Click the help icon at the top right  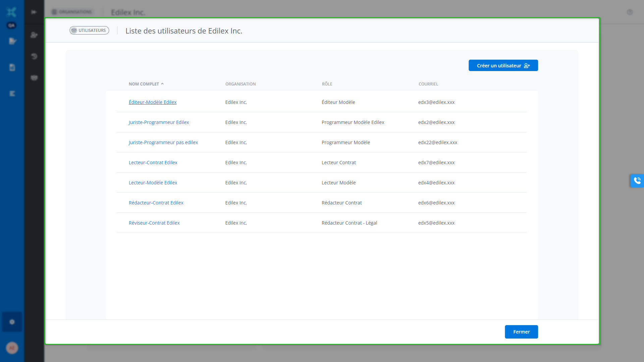click(x=630, y=12)
